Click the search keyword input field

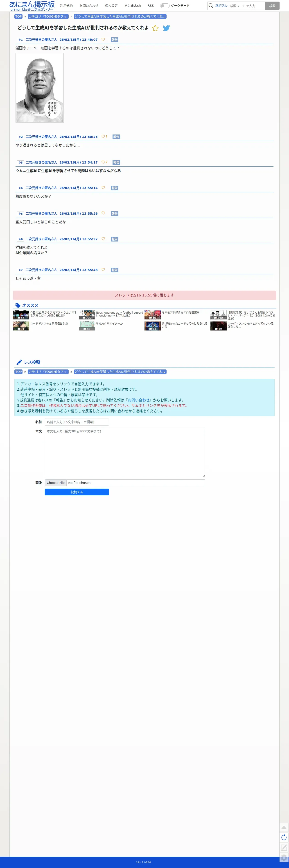pyautogui.click(x=246, y=6)
